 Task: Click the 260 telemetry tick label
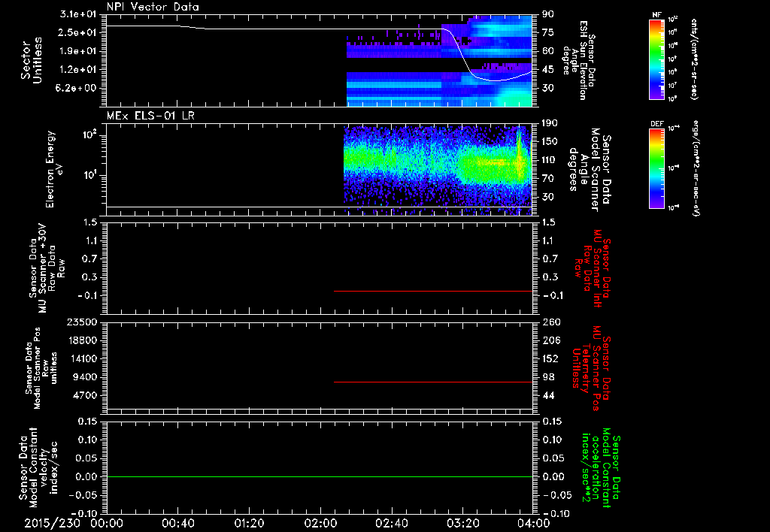tap(551, 322)
